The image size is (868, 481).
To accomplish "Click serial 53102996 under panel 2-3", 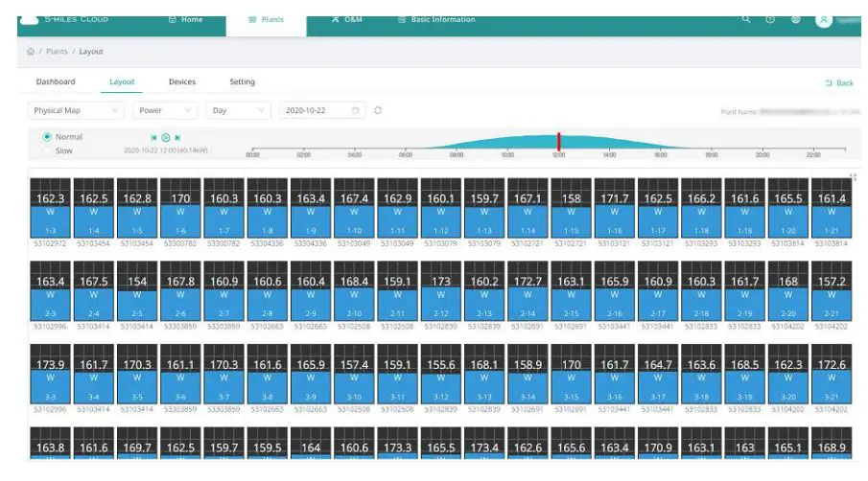I will (50, 327).
